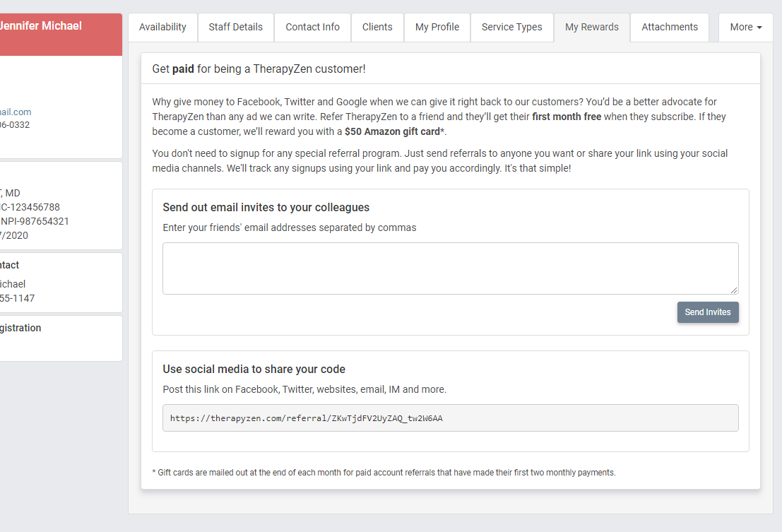Click the 'Get paid for being a TherapyZen customer!' heading
Viewport: 782px width, 532px height.
click(x=259, y=69)
